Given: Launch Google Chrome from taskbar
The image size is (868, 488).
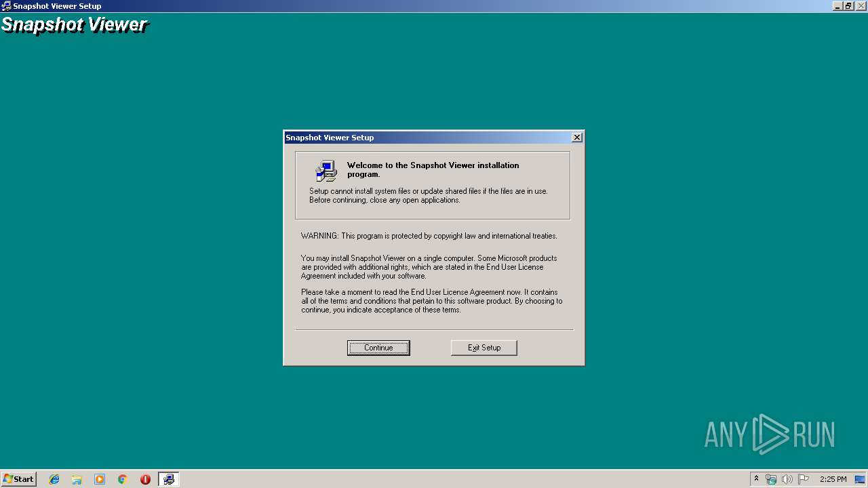Looking at the screenshot, I should coord(122,479).
